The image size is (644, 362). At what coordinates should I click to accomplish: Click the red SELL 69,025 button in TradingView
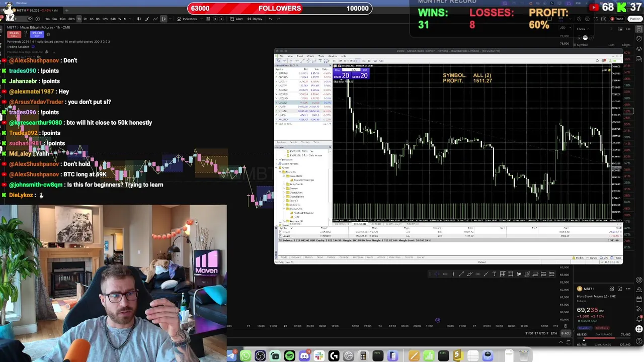(14, 34)
